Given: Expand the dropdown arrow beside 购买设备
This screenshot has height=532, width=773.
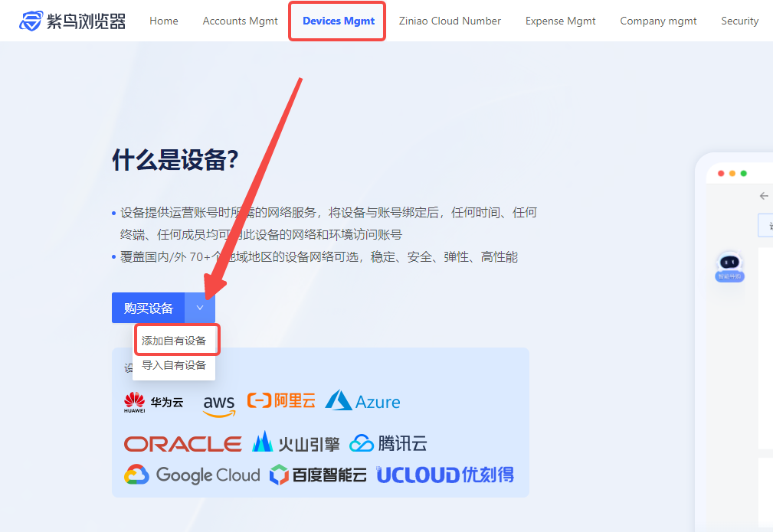Looking at the screenshot, I should [x=200, y=308].
